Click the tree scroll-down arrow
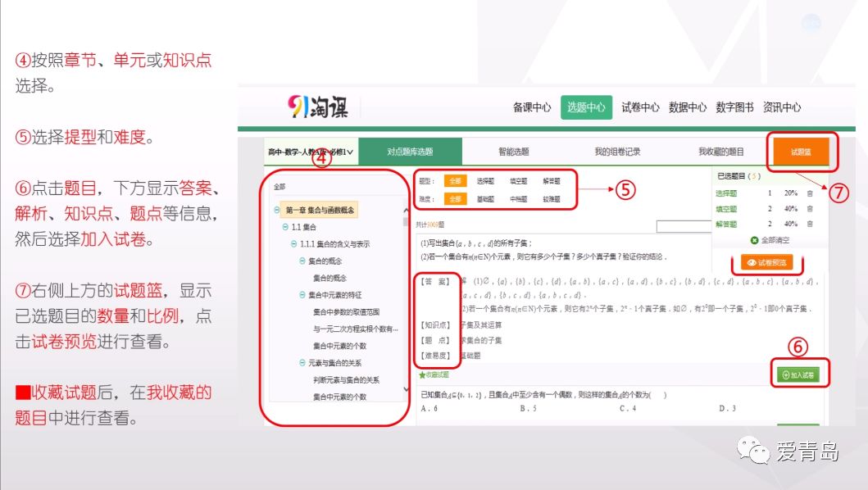 (406, 390)
